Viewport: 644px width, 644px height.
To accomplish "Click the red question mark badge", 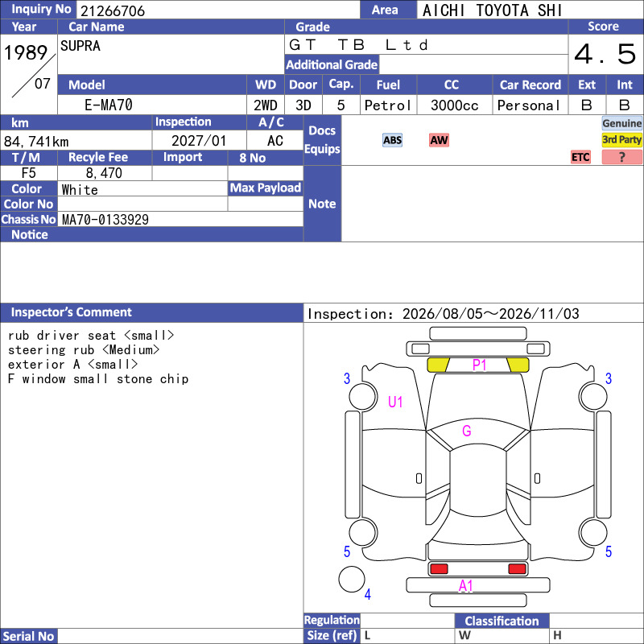I will pyautogui.click(x=621, y=157).
